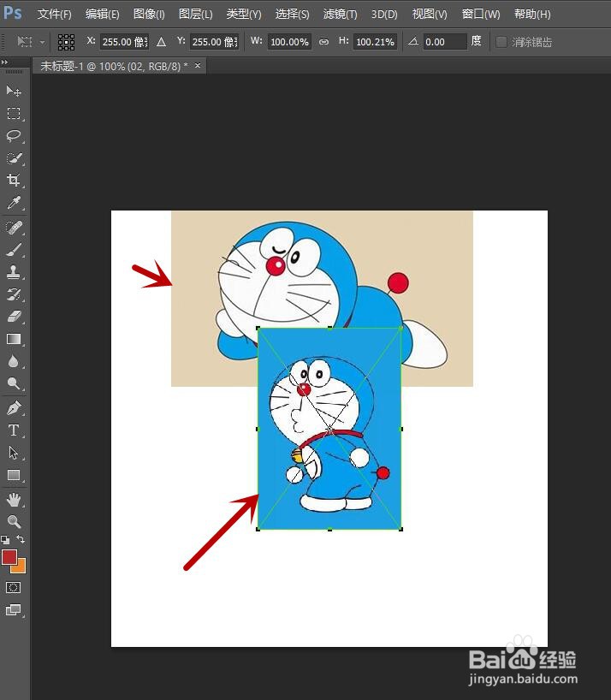Click the H height percentage field
The image size is (611, 700).
click(x=376, y=42)
